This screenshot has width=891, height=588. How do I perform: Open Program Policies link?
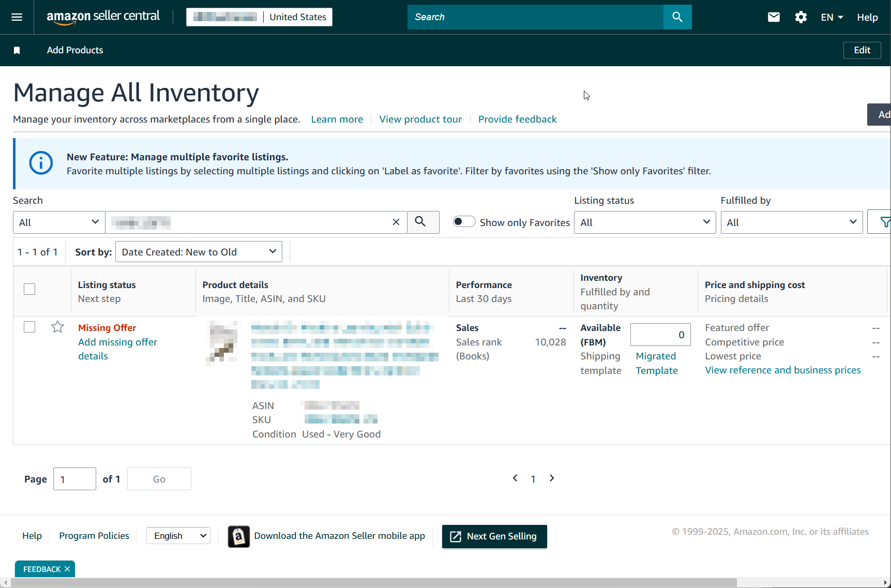pyautogui.click(x=94, y=536)
